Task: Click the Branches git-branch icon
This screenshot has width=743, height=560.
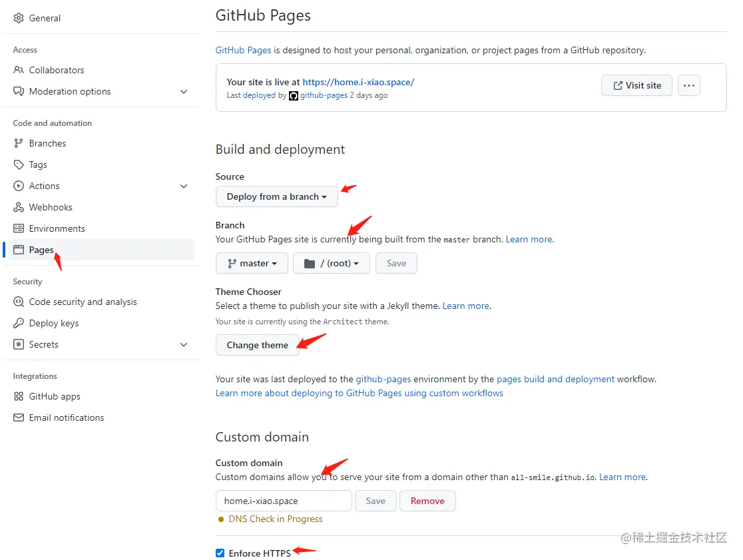Action: point(19,143)
